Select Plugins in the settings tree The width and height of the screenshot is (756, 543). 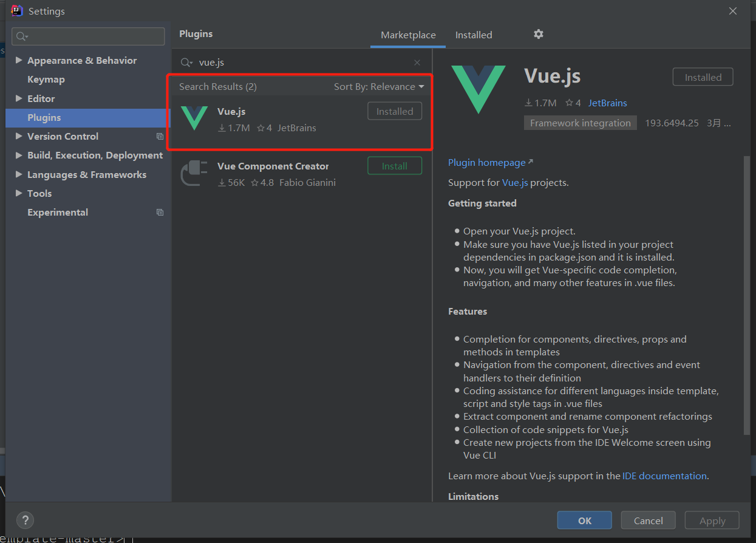88,118
